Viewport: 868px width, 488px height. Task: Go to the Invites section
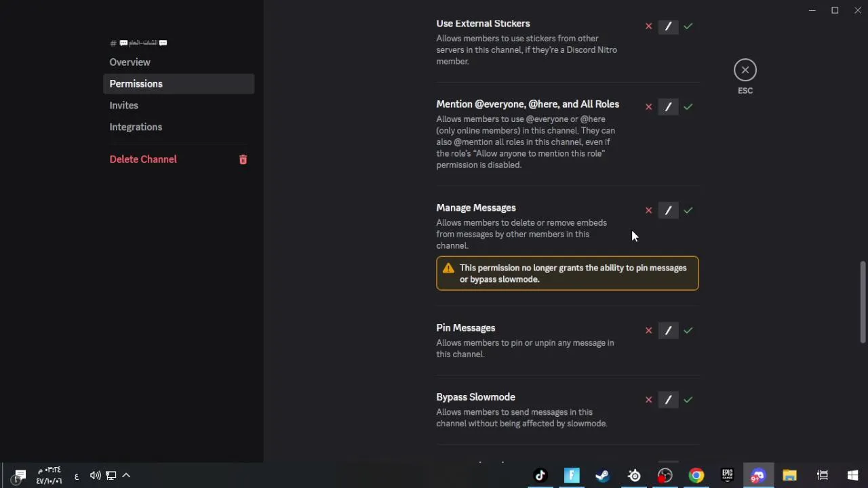tap(178, 106)
